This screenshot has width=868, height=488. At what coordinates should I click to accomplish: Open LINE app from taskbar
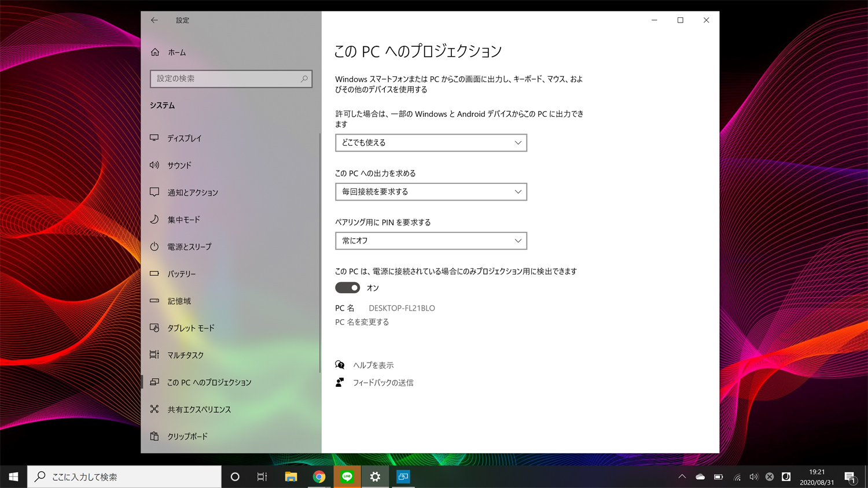tap(347, 476)
